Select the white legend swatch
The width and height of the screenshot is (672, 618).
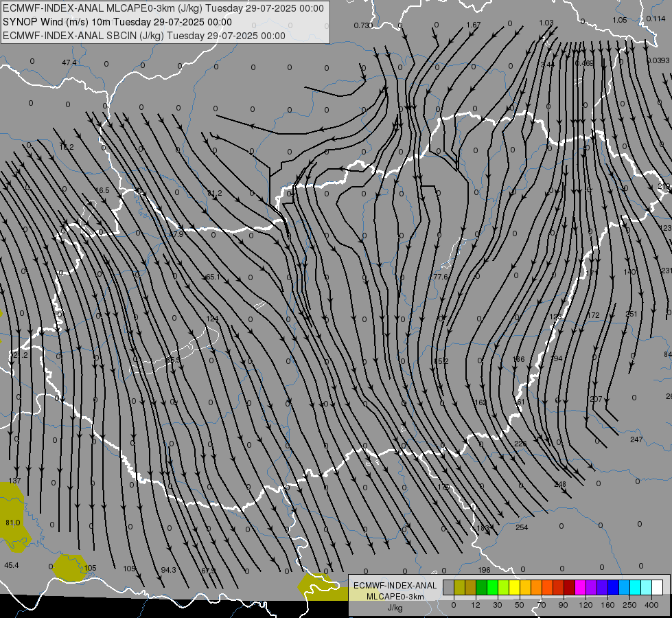click(x=658, y=587)
